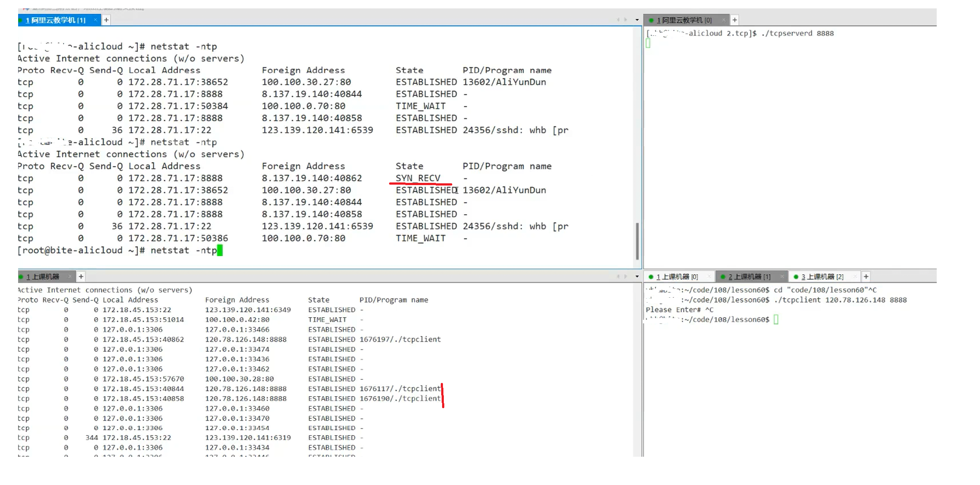
Task: Click local address 172.28.71.17:50384
Action: pos(178,106)
